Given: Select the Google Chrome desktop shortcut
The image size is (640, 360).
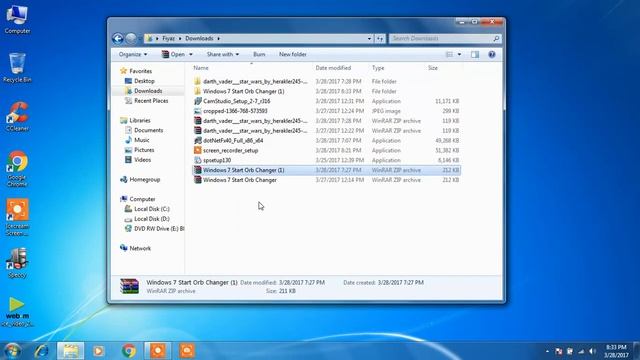Looking at the screenshot, I should point(17,169).
